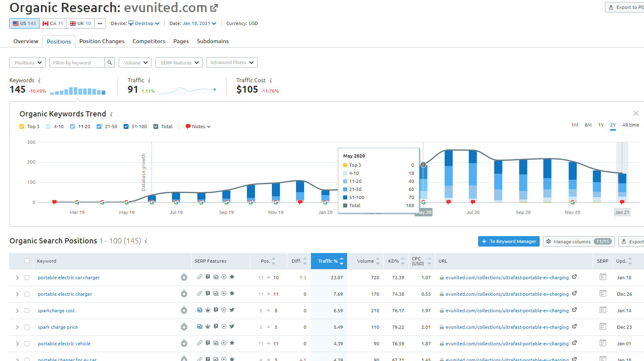644x361 pixels.
Task: Close the Organic Keywords Trend chart
Action: click(x=636, y=113)
